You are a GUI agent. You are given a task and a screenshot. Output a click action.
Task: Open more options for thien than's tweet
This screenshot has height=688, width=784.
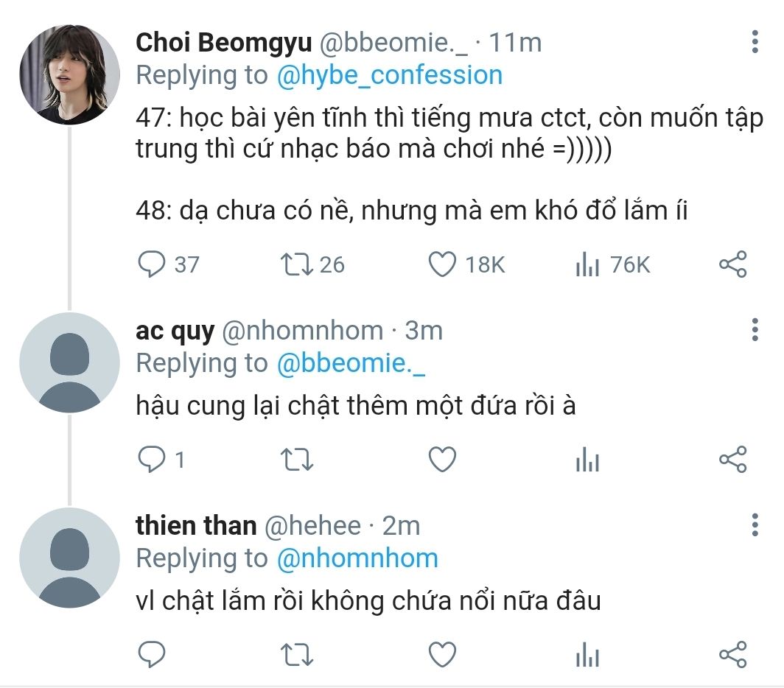point(755,525)
